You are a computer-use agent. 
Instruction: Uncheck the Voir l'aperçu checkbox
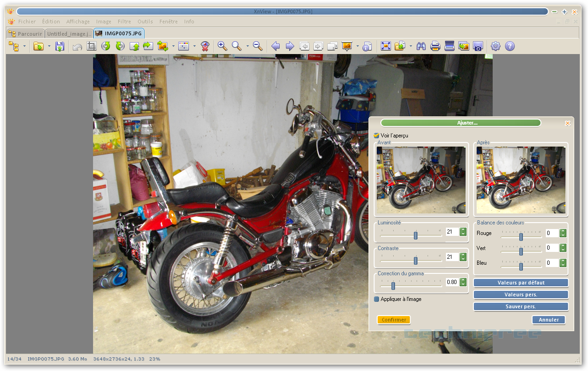377,136
